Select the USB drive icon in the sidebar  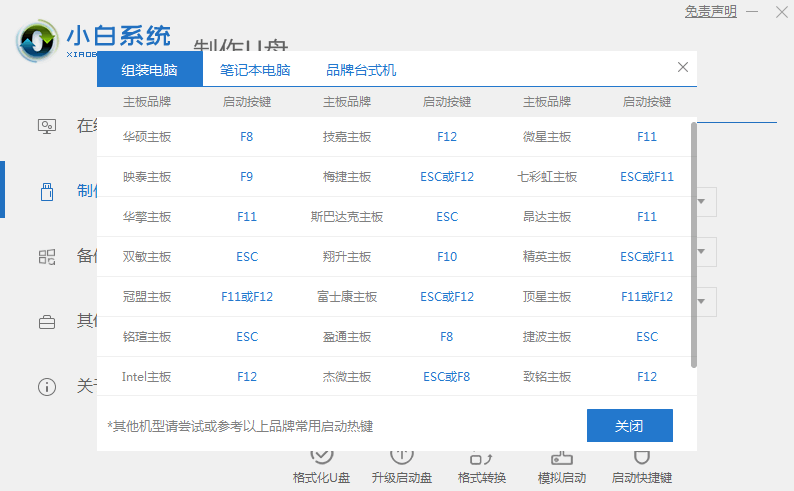pyautogui.click(x=47, y=190)
